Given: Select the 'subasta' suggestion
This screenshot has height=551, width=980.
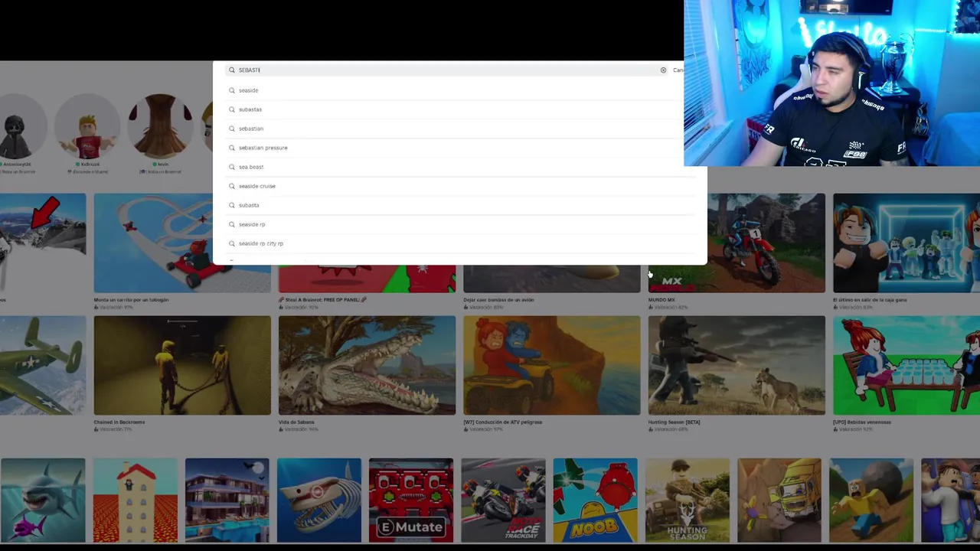Looking at the screenshot, I should tap(248, 205).
